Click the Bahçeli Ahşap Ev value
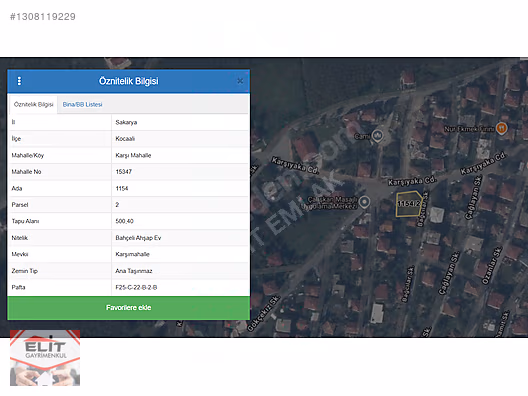Screen dimensions: 528x396 point(138,238)
